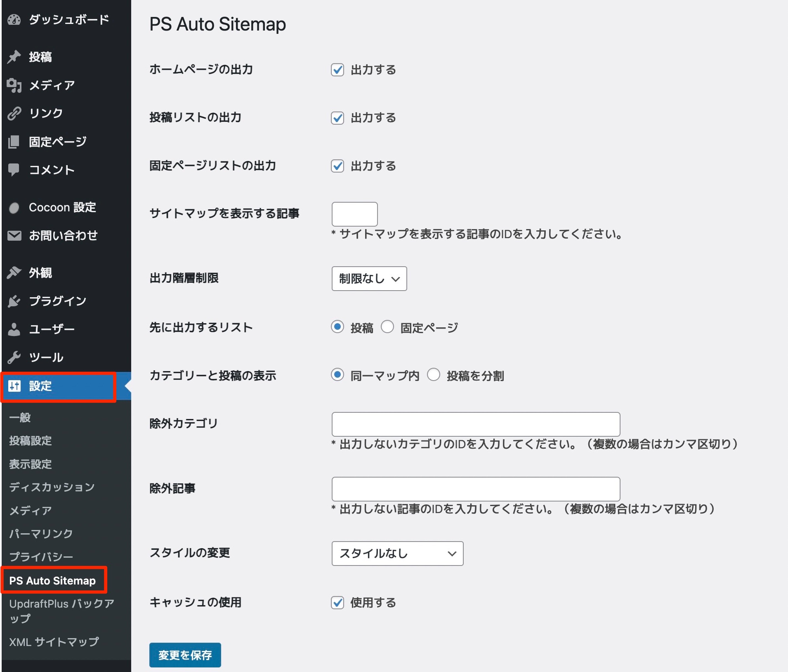Screen dimensions: 788x672
Task: Go to 表示設定 submenu
Action: point(31,464)
